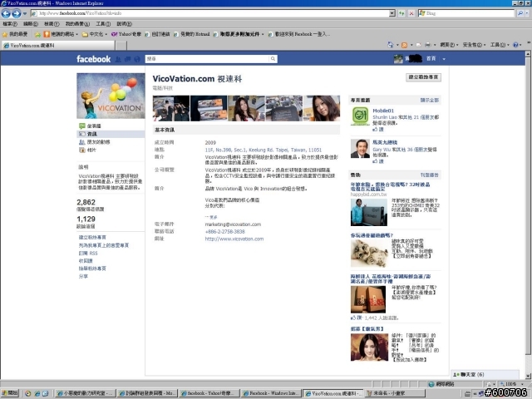Click the 2,862 likes count
Image resolution: width=532 pixels, height=399 pixels.
click(x=86, y=202)
